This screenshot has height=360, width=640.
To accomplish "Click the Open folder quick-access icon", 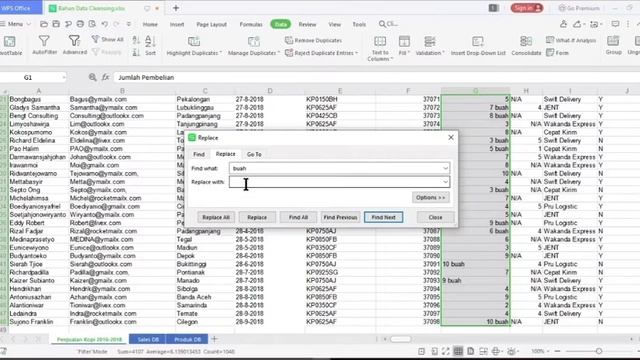I will [x=44, y=24].
